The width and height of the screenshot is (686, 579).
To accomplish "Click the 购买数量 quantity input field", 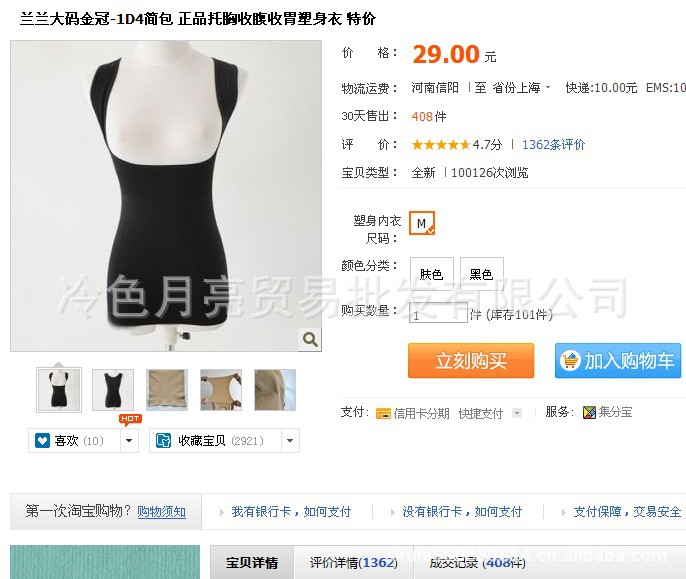I will 438,313.
